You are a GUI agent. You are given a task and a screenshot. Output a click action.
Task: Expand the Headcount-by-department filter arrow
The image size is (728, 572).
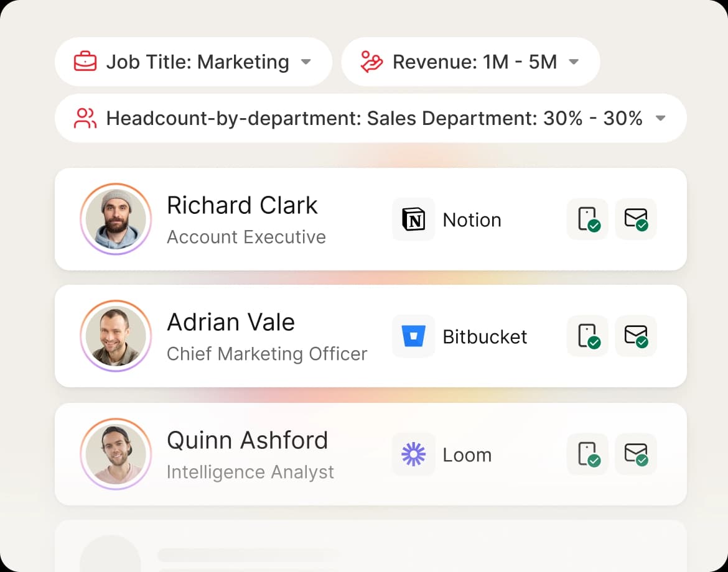tap(661, 118)
